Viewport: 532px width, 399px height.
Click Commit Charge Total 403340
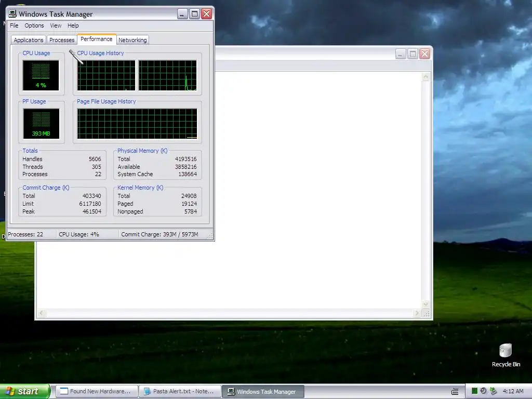pyautogui.click(x=91, y=196)
